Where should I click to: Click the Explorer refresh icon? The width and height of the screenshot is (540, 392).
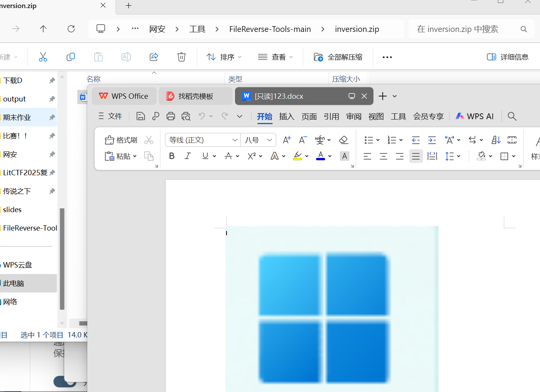71,29
